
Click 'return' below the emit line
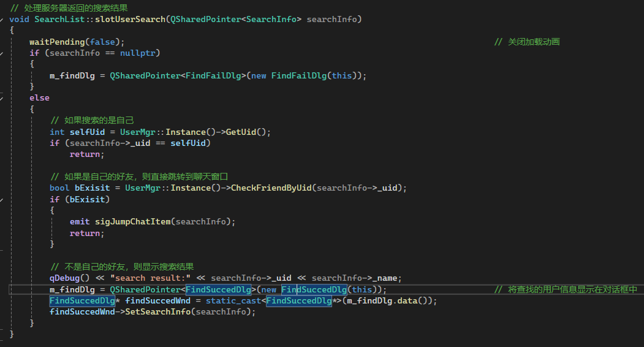click(x=85, y=233)
